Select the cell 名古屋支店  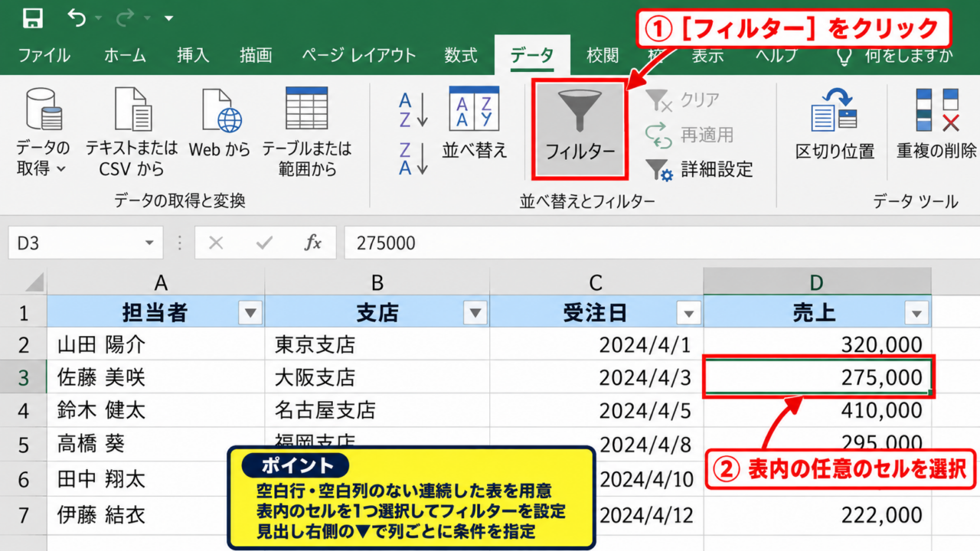[377, 411]
